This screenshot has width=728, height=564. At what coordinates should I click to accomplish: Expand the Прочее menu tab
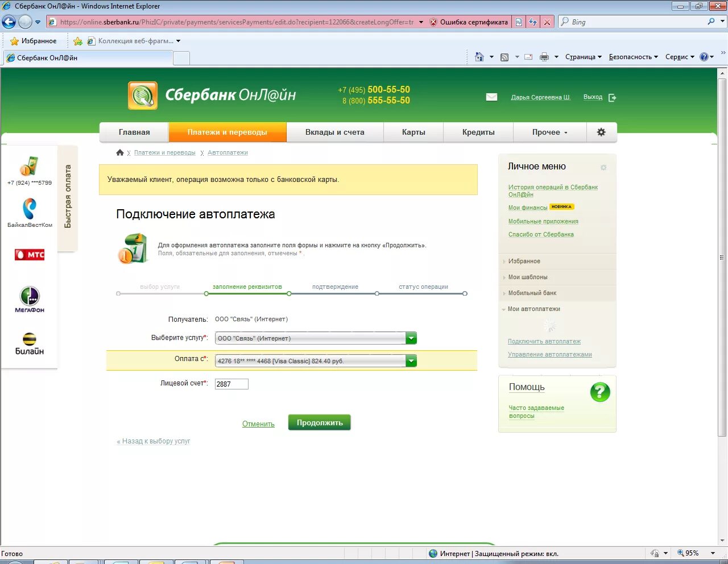[549, 132]
